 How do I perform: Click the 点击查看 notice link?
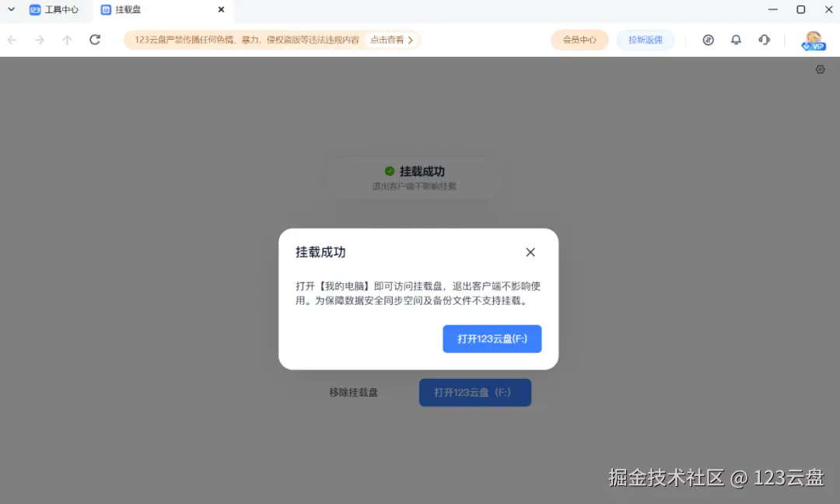tap(391, 40)
